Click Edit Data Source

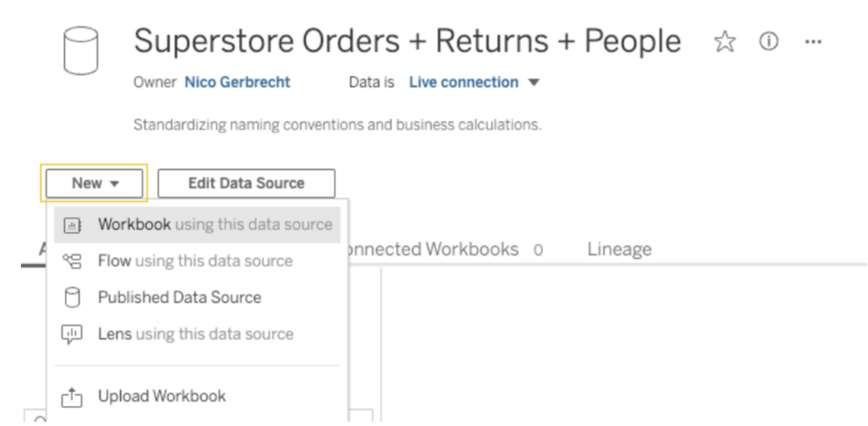(x=246, y=183)
